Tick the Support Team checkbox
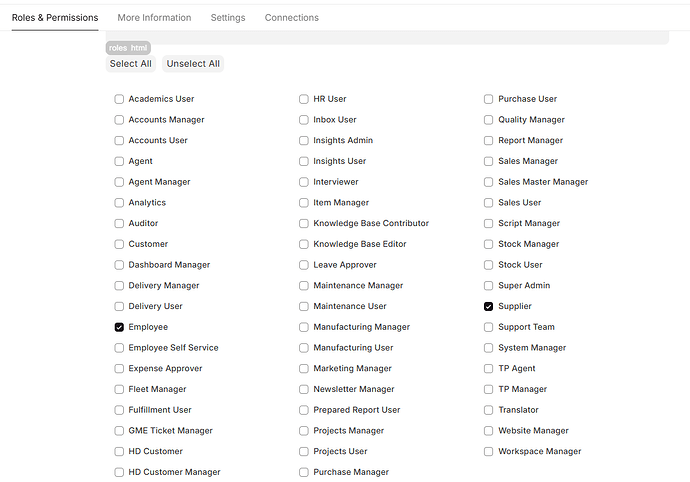 488,327
